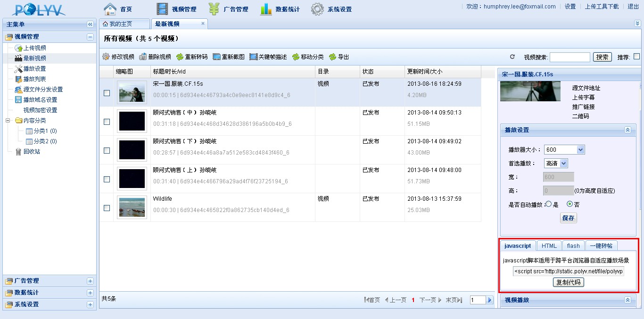644x319 pixels.
Task: Open 数据统计 from the top navigation
Action: point(280,9)
